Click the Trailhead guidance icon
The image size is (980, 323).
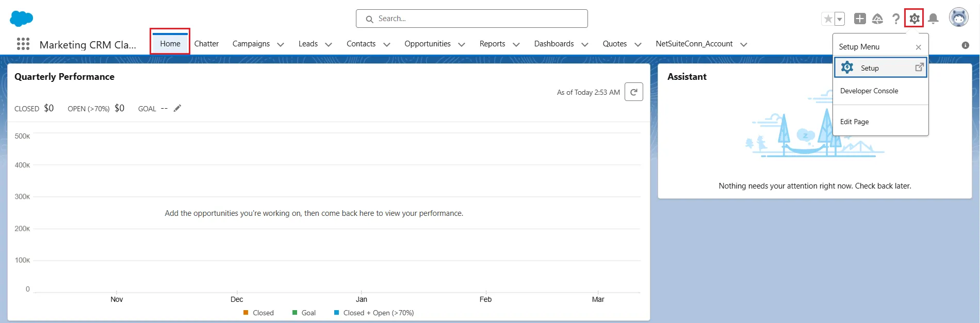[x=877, y=19]
